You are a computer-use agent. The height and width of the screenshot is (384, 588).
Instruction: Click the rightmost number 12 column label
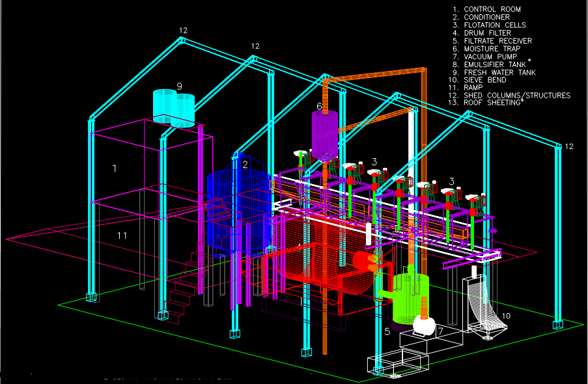[x=568, y=146]
